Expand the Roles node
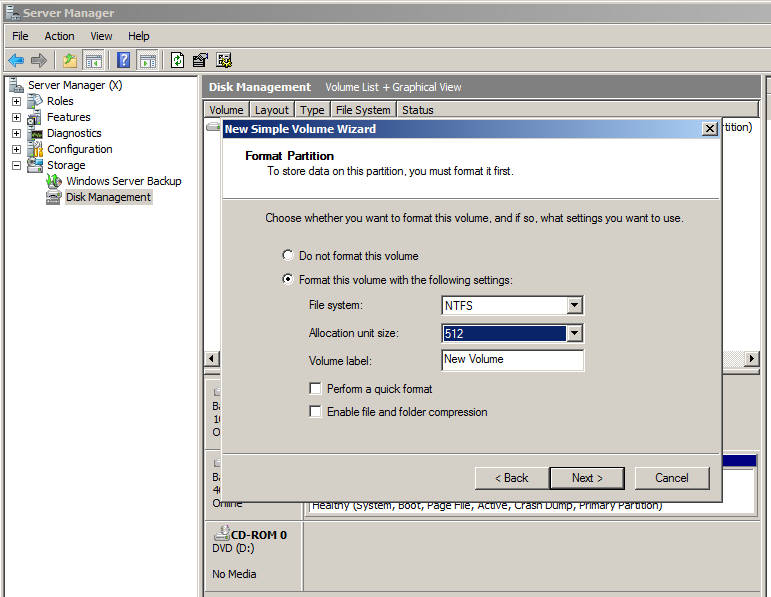The height and width of the screenshot is (597, 771). (16, 101)
